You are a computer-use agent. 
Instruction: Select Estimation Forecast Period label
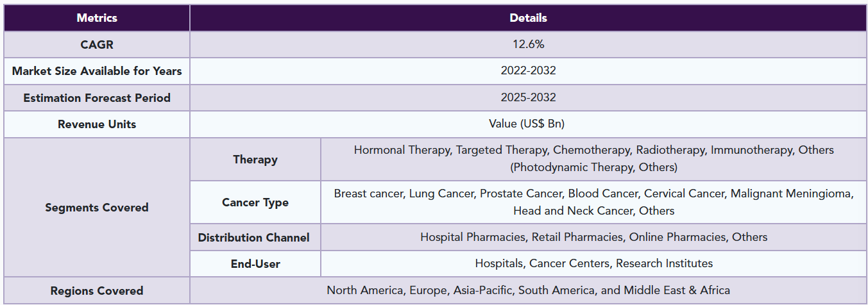97,98
